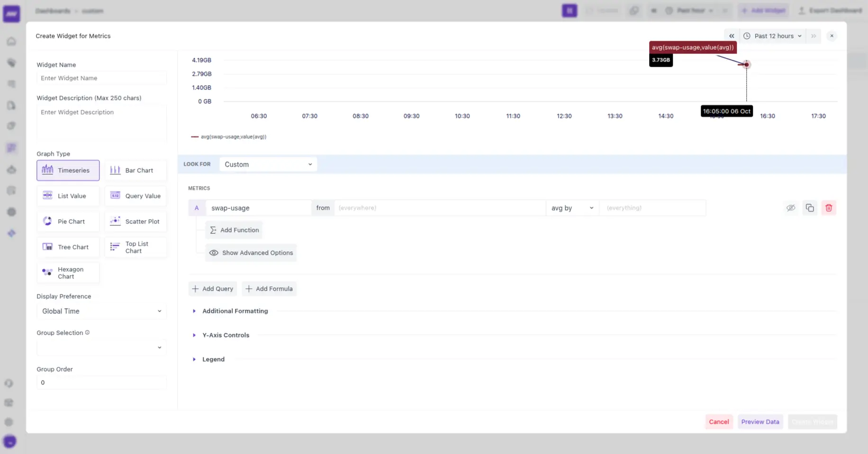Click Add Query below the metrics

tap(212, 288)
